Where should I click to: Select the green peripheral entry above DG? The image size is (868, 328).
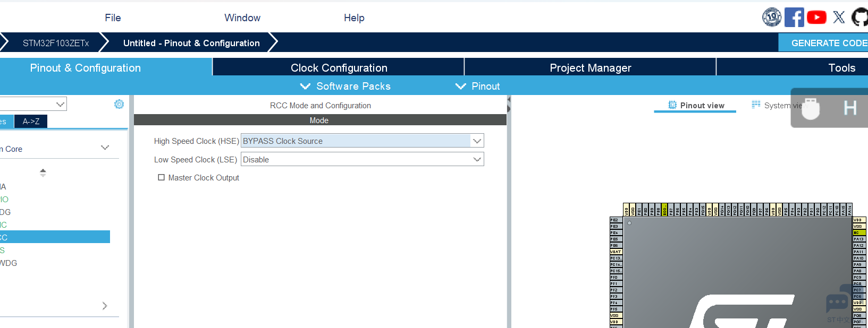click(4, 199)
